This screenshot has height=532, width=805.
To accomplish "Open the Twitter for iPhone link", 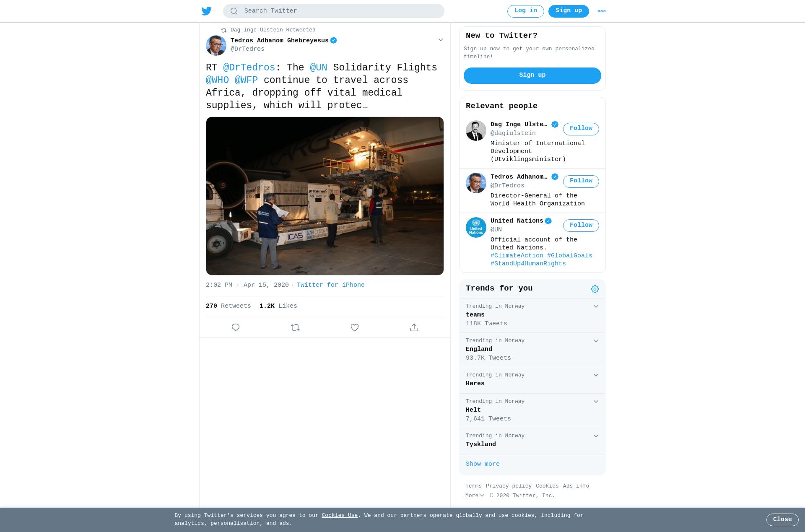I will point(331,285).
